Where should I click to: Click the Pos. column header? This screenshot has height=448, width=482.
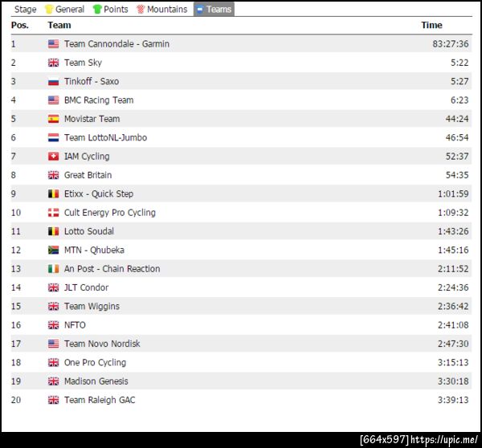pos(19,25)
